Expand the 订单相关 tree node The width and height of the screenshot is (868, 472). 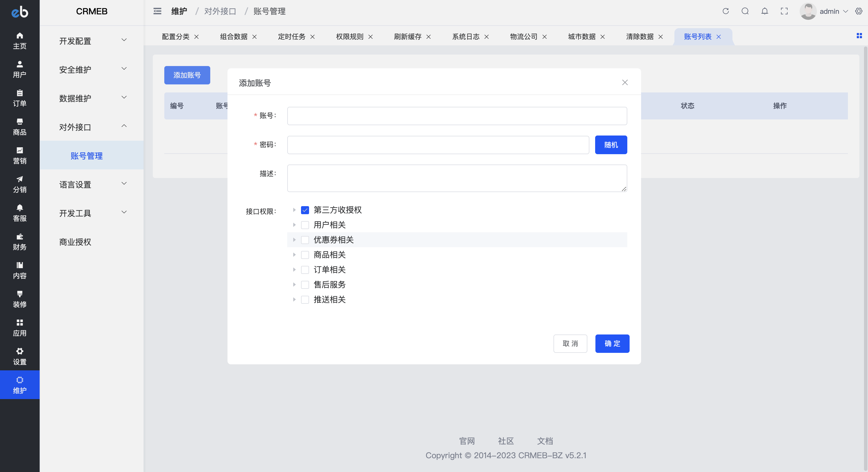pyautogui.click(x=294, y=270)
